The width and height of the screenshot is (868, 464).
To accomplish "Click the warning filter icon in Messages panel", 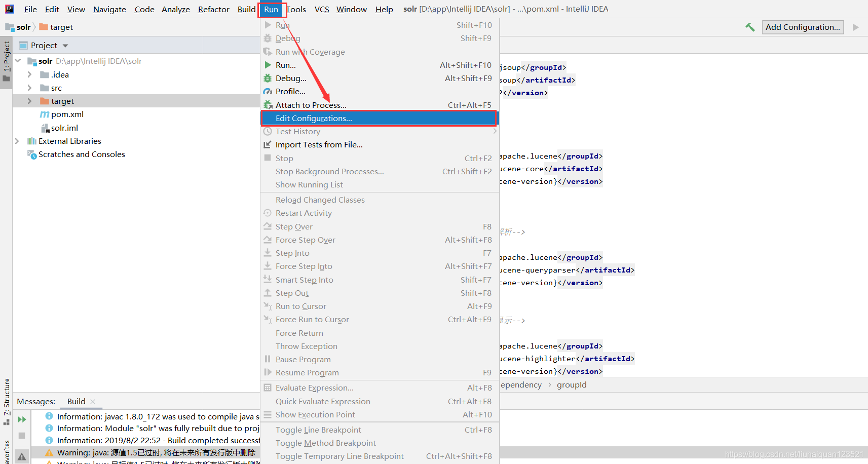I will pyautogui.click(x=22, y=456).
